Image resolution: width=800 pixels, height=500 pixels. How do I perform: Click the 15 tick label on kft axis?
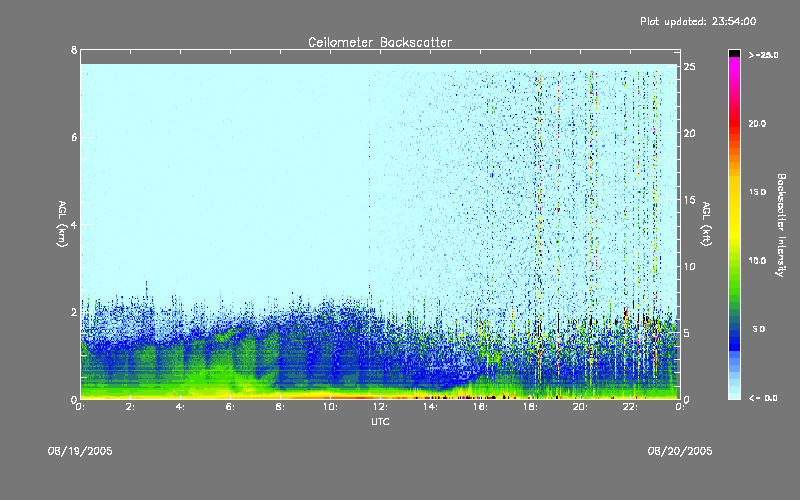(690, 200)
